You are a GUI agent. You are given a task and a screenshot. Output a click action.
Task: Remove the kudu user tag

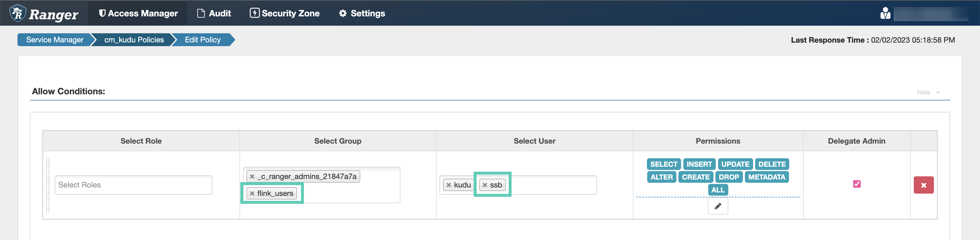click(449, 185)
